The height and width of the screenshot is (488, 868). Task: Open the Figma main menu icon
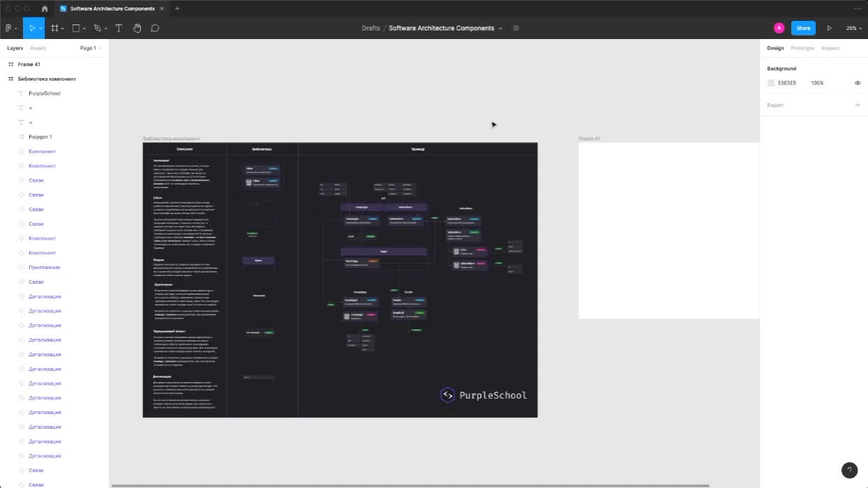(9, 28)
